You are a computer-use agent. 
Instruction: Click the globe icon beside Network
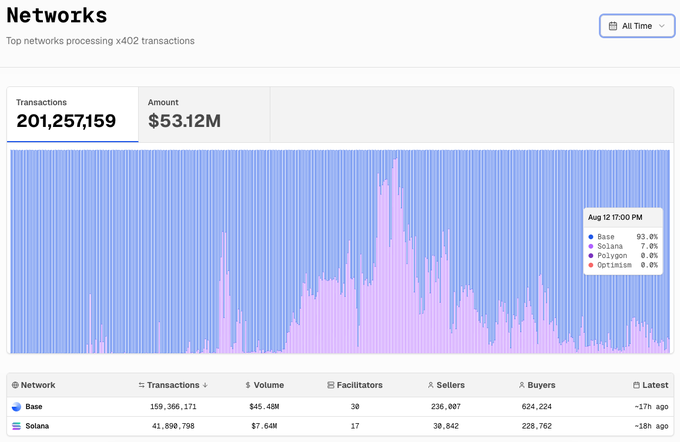click(x=15, y=385)
